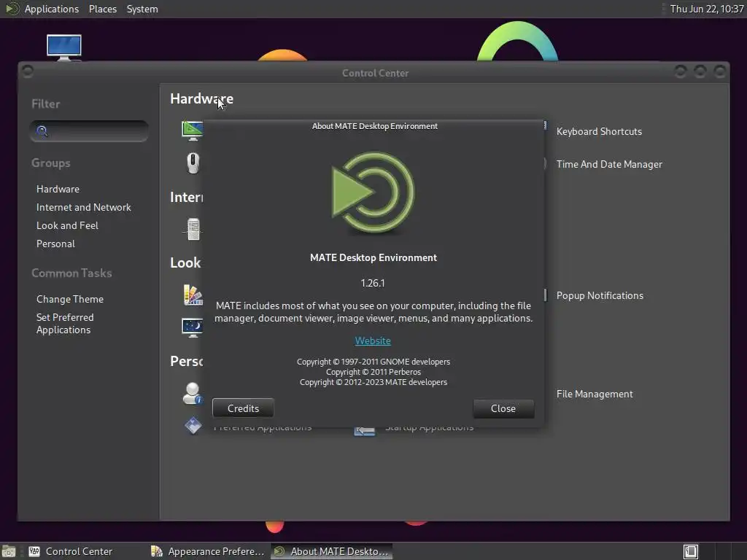Click the Preferred Applications diamond icon
The width and height of the screenshot is (747, 560).
193,425
